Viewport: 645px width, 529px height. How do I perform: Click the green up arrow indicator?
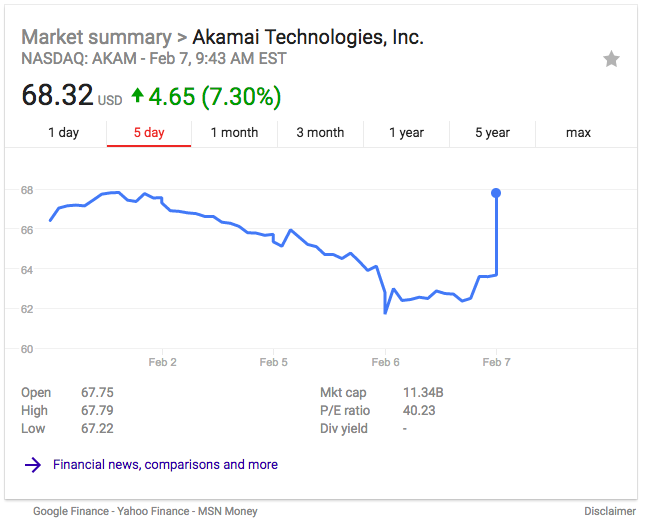137,96
